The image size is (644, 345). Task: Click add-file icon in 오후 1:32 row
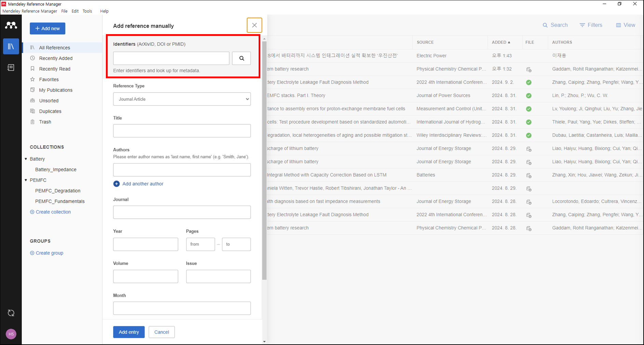[529, 69]
